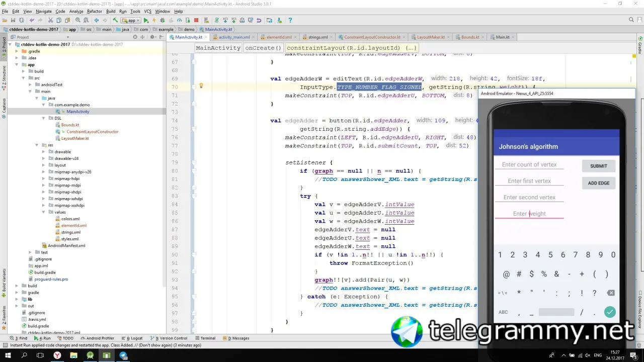
Task: Click the Make Project hammer icon
Action: tap(115, 21)
